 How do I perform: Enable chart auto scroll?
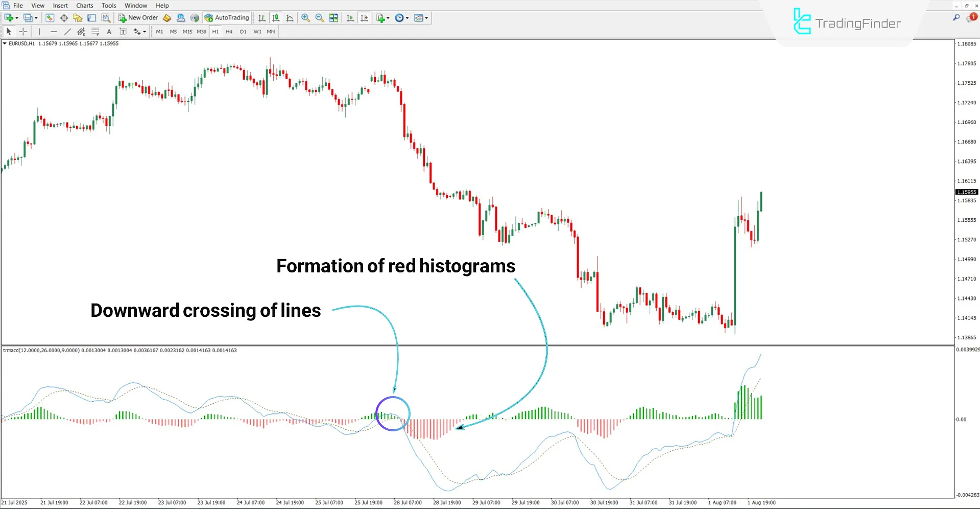(x=350, y=17)
